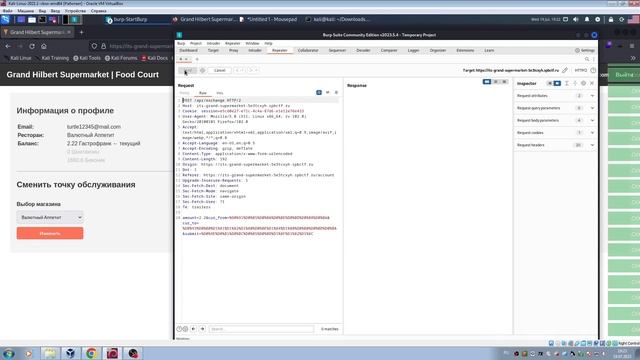Image resolution: width=640 pixels, height=360 pixels.
Task: Open Inspector settings gear icon
Action: (x=583, y=83)
